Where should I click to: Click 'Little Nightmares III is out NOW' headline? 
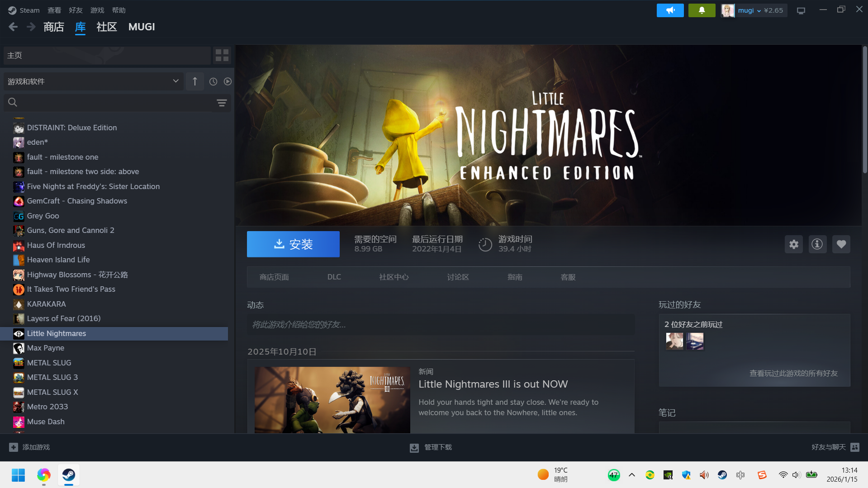tap(493, 384)
